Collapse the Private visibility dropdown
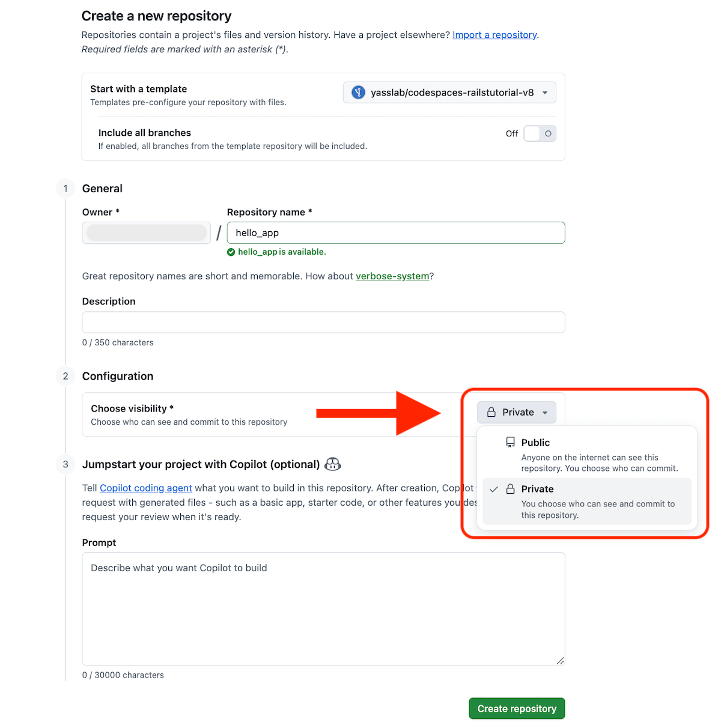 (517, 412)
